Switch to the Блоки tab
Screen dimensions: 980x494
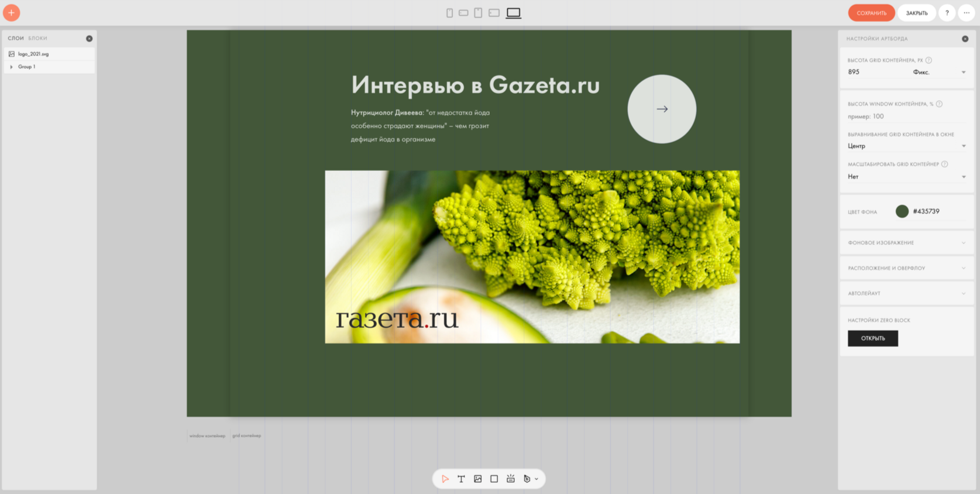tap(38, 39)
